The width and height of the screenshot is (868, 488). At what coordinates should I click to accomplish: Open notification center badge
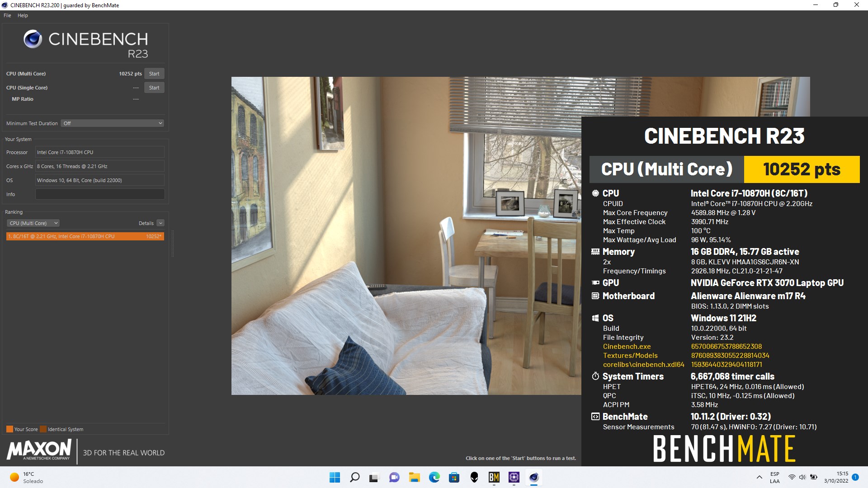point(855,477)
